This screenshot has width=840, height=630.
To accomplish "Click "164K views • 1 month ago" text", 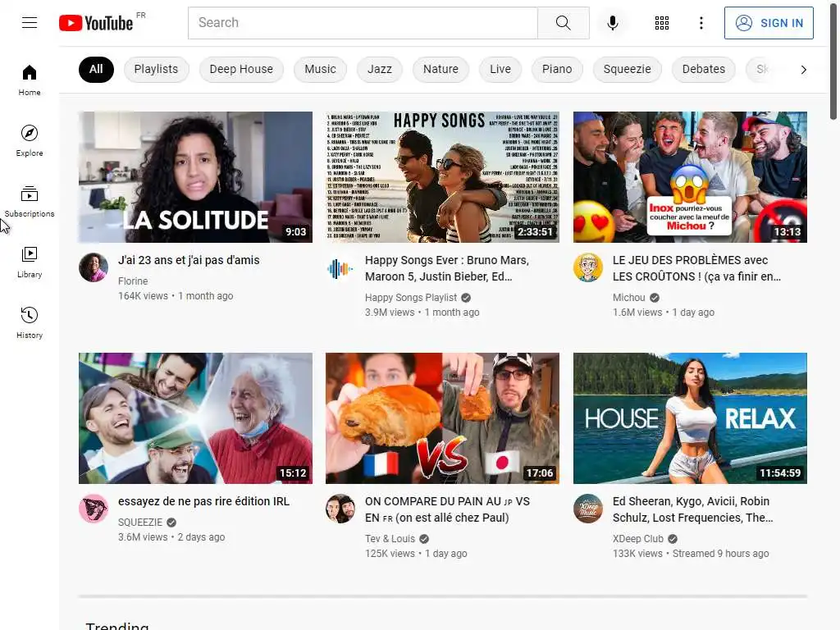I will [x=176, y=295].
